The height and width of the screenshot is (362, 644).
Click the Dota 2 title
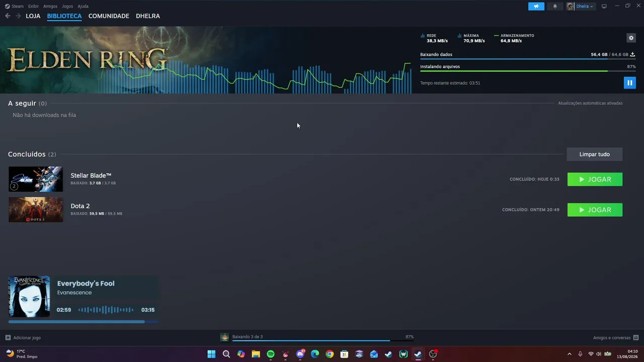[80, 206]
